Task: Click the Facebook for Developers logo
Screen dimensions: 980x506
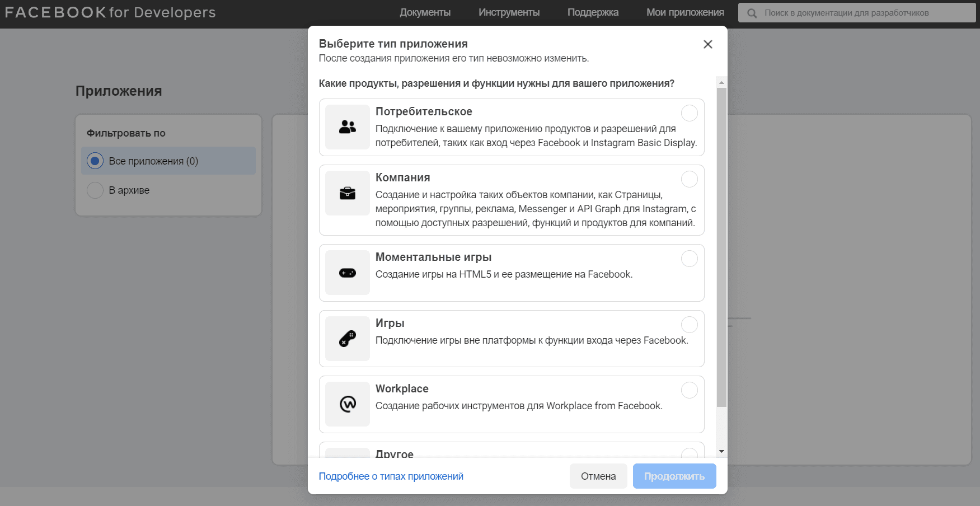Action: 110,12
